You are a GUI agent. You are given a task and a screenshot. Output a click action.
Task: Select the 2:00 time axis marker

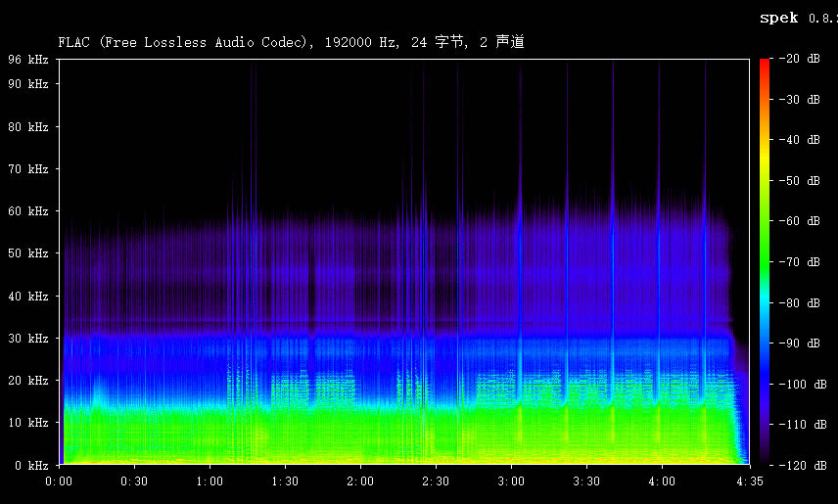pos(360,481)
